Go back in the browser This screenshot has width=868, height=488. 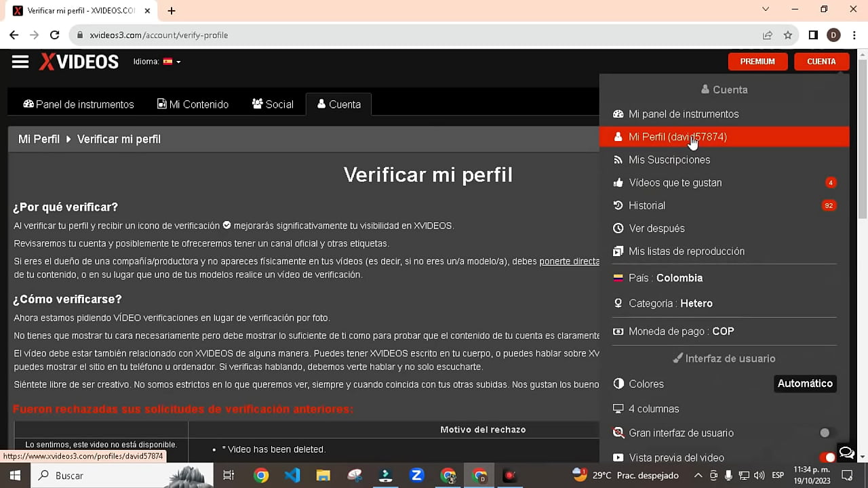pyautogui.click(x=14, y=35)
